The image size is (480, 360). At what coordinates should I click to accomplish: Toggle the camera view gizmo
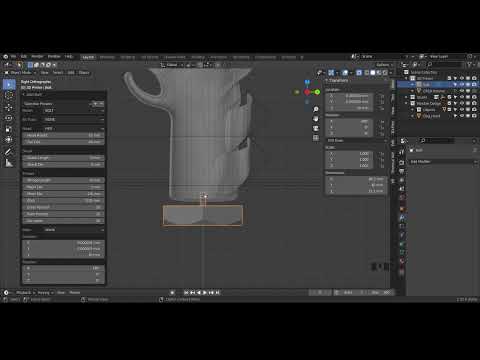click(x=316, y=128)
